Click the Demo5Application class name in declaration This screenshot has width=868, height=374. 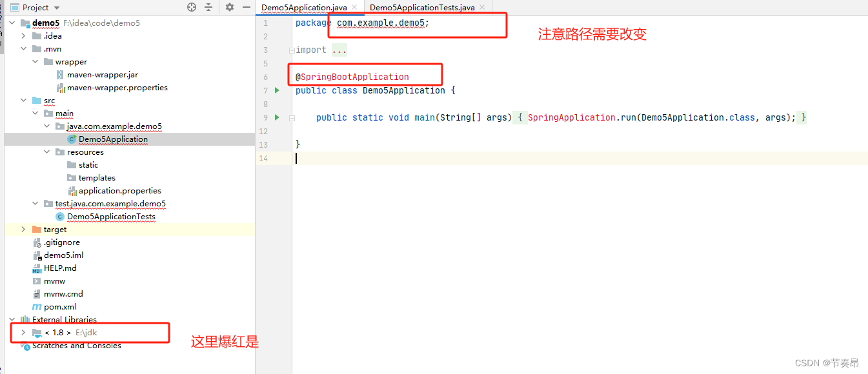pyautogui.click(x=404, y=90)
